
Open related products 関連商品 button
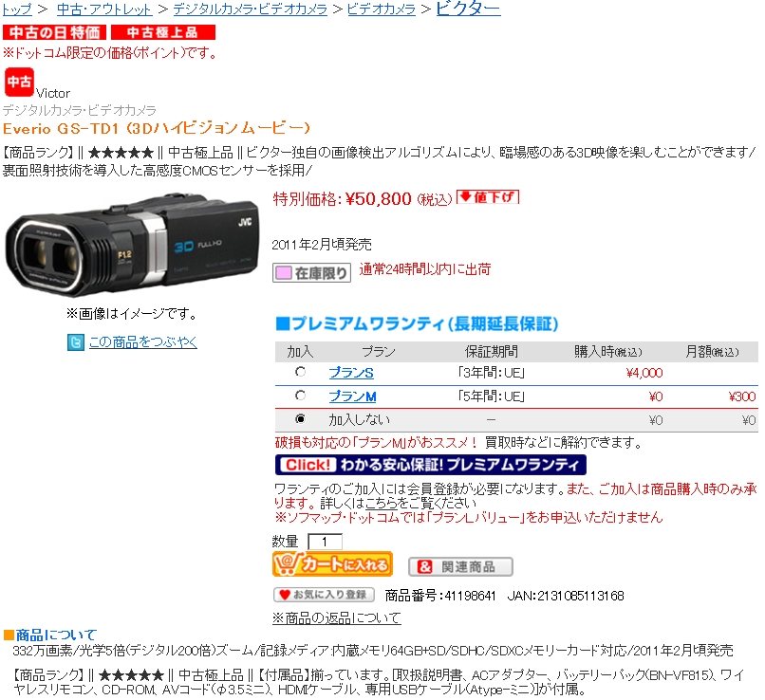tap(460, 566)
